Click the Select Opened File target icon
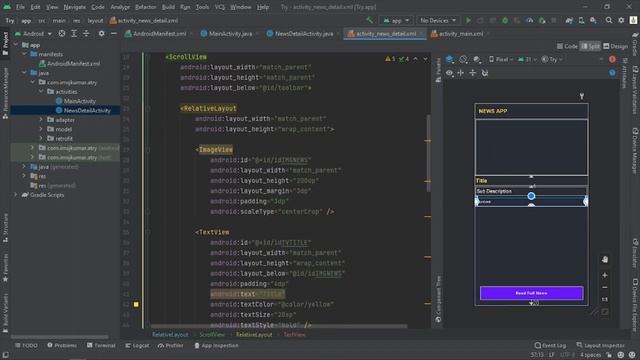The height and width of the screenshot is (360, 640). pos(62,33)
